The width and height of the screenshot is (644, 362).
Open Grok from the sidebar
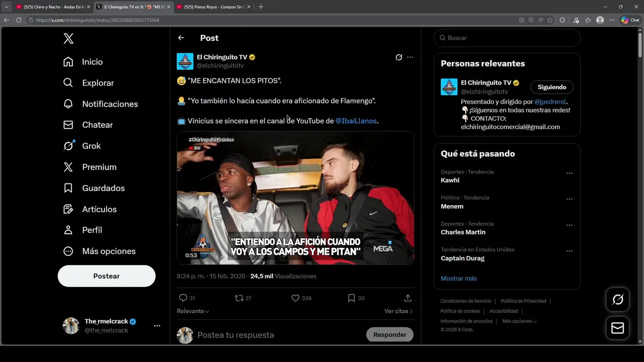(82, 146)
